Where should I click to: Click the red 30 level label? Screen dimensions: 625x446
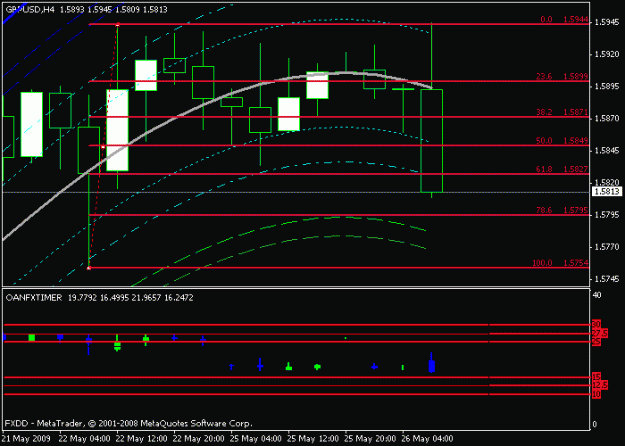click(x=596, y=324)
